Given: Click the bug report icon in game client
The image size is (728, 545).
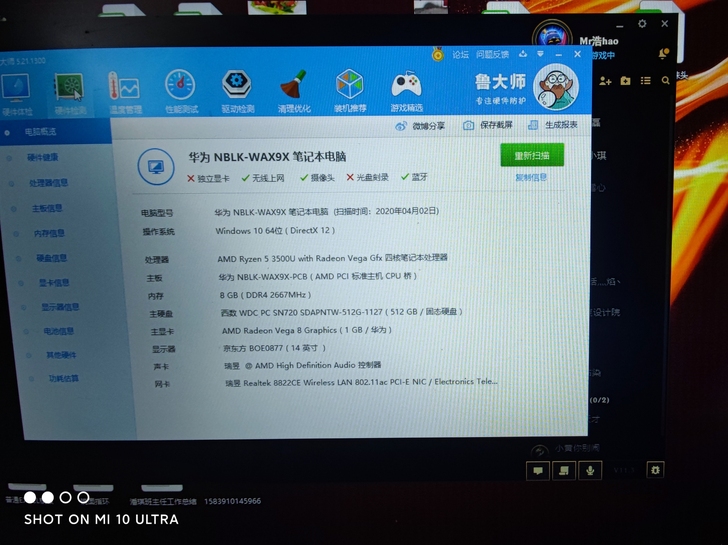Looking at the screenshot, I should [655, 470].
